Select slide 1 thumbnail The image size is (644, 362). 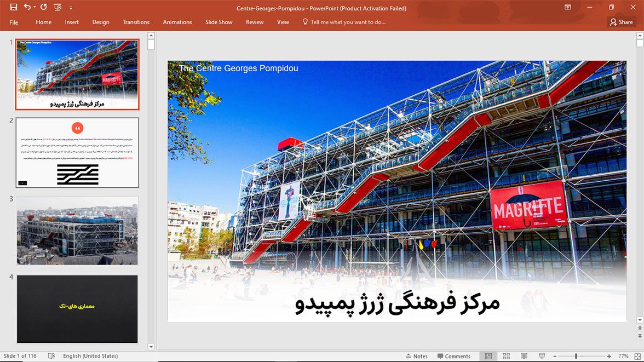[x=77, y=74]
